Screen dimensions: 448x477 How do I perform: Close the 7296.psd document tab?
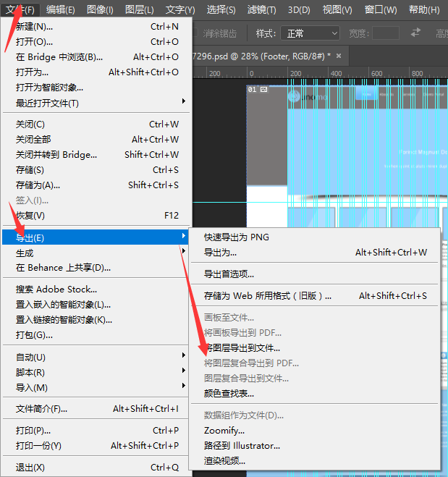tap(339, 56)
